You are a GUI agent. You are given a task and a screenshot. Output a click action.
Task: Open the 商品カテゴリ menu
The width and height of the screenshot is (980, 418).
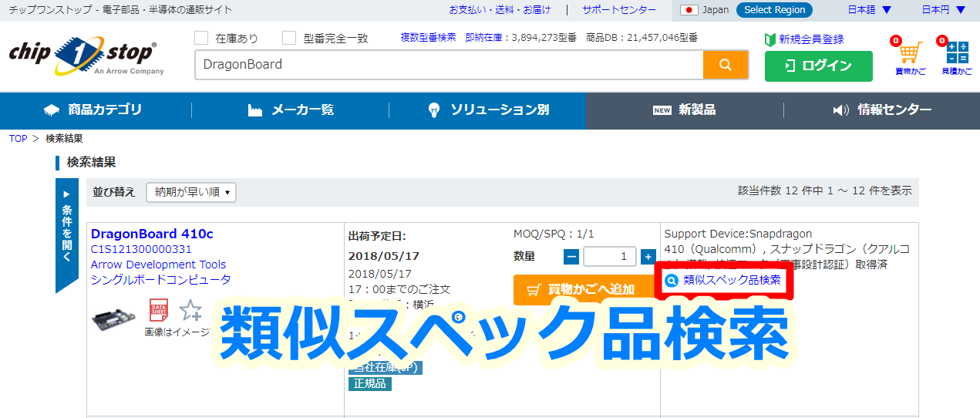tap(93, 110)
